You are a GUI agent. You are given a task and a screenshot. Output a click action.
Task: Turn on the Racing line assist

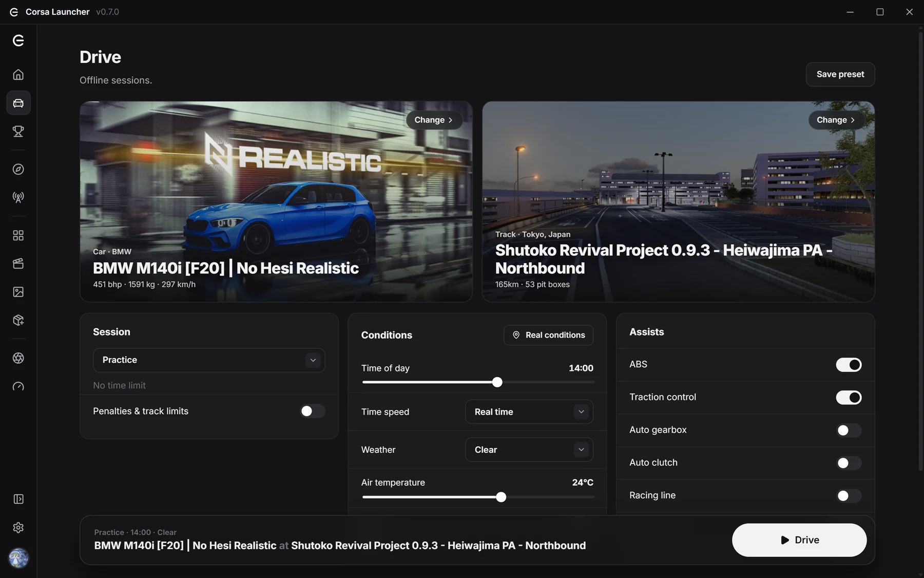pos(849,496)
